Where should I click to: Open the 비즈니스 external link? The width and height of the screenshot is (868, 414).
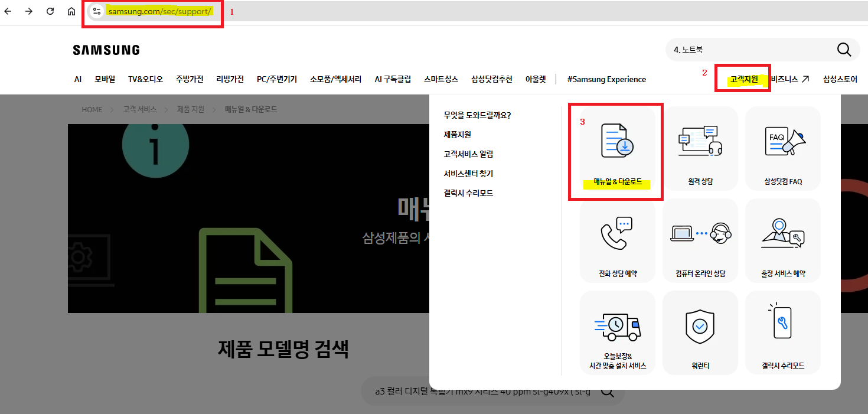coord(789,79)
